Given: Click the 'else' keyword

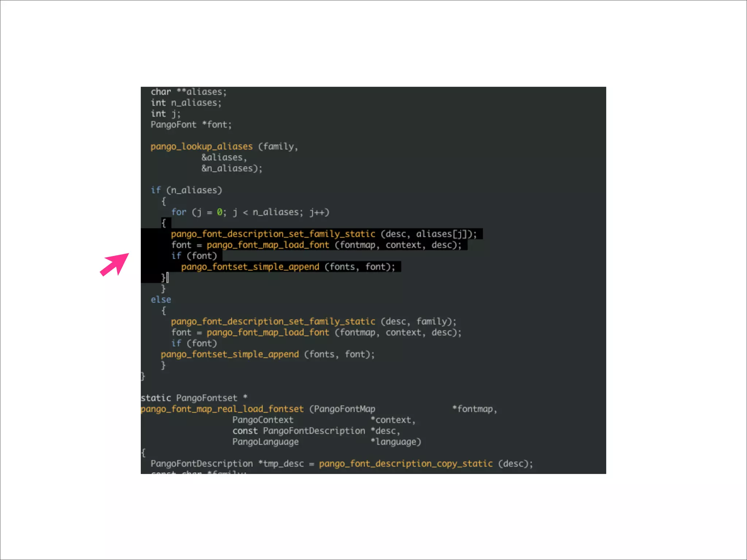Looking at the screenshot, I should pos(161,300).
